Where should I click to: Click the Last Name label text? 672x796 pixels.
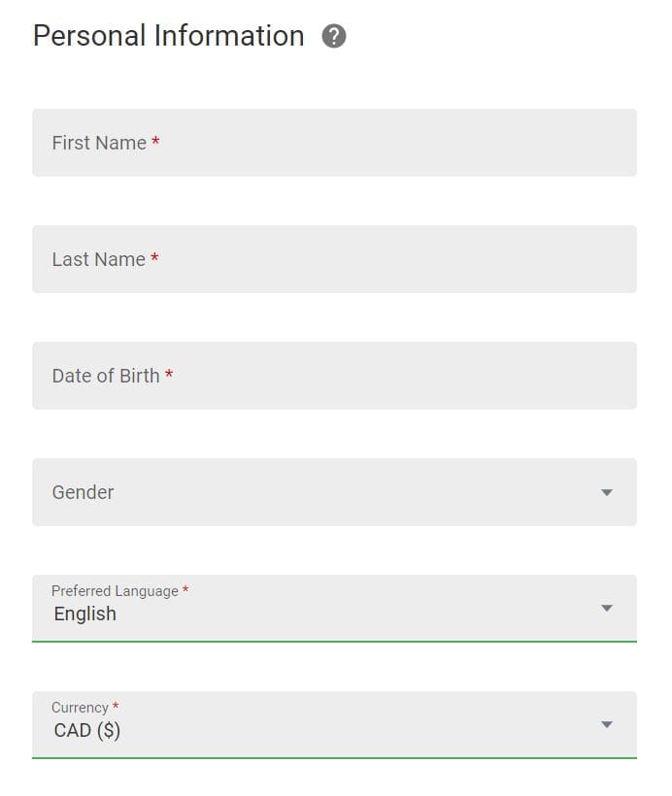pyautogui.click(x=98, y=259)
